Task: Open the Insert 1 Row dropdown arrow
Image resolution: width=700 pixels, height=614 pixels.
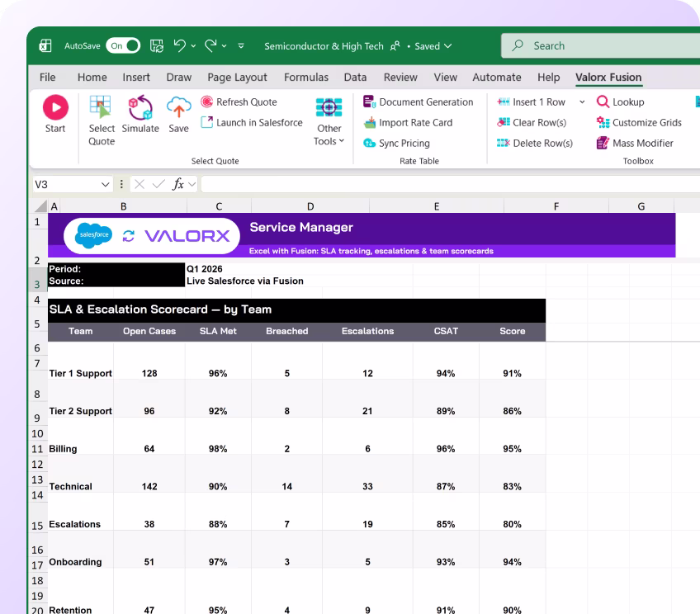Action: tap(582, 102)
